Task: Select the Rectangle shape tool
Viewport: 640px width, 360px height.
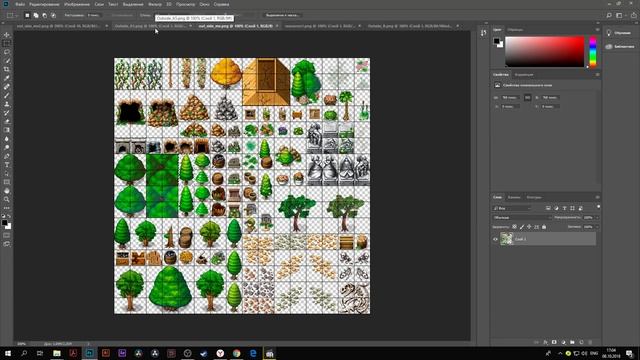Action: 7,182
